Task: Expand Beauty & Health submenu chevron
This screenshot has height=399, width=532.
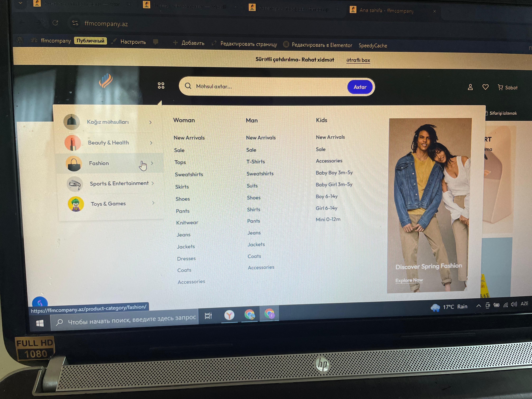Action: pos(151,143)
